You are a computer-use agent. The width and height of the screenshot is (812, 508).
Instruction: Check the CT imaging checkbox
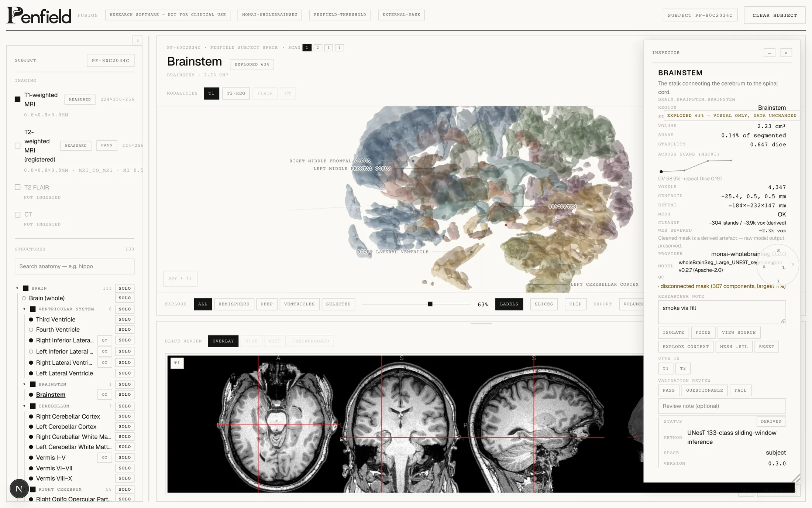click(17, 215)
